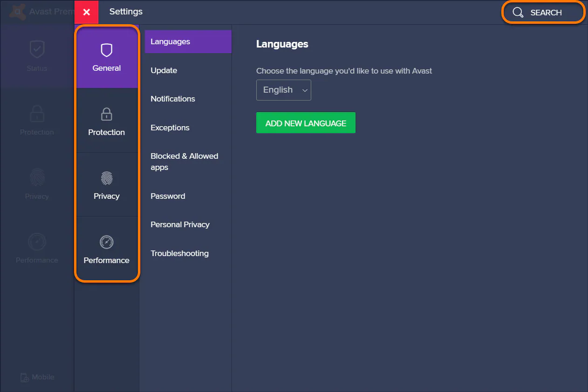Image resolution: width=588 pixels, height=392 pixels.
Task: Go to the Troubleshooting section
Action: [x=179, y=253]
